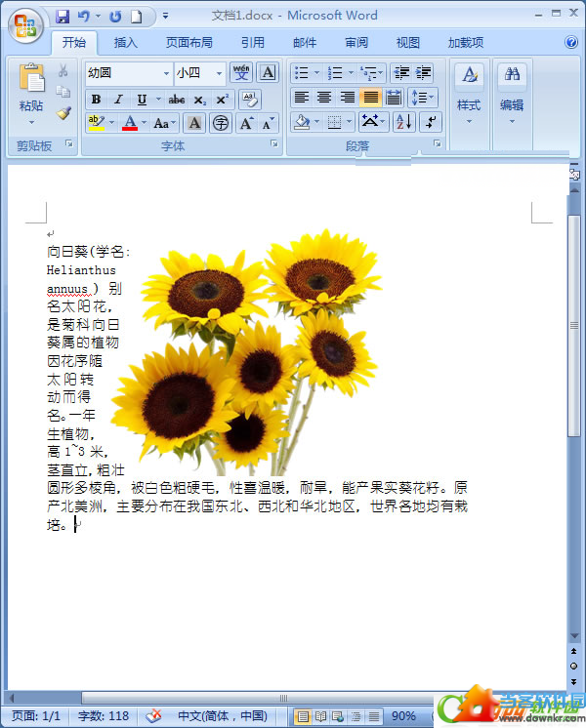
Task: Open the 邮件 tab
Action: [x=305, y=43]
